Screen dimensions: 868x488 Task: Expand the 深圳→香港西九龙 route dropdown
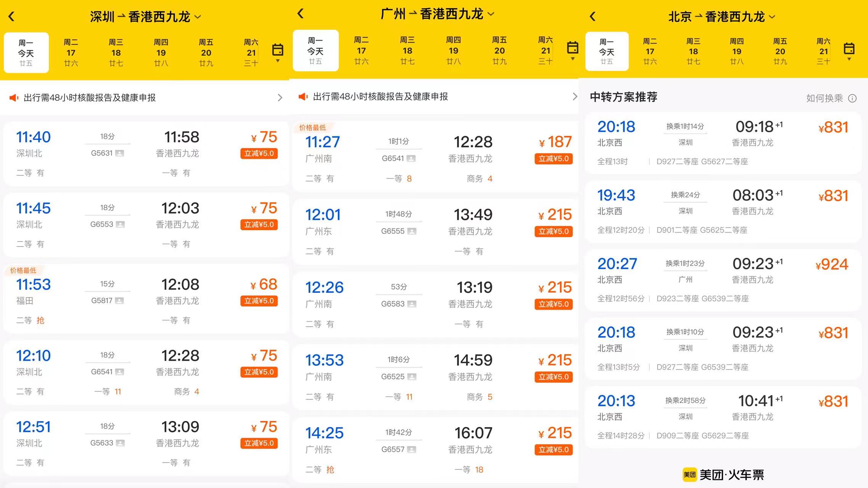(198, 17)
